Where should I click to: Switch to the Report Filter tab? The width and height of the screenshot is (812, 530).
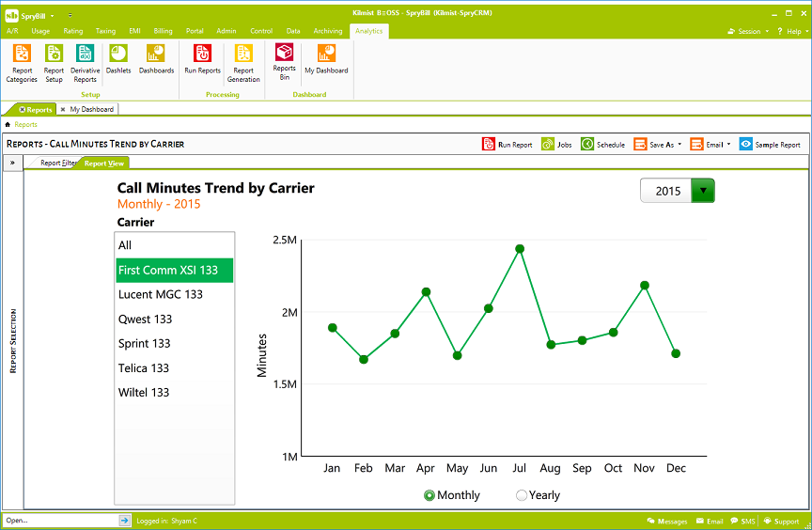[57, 163]
